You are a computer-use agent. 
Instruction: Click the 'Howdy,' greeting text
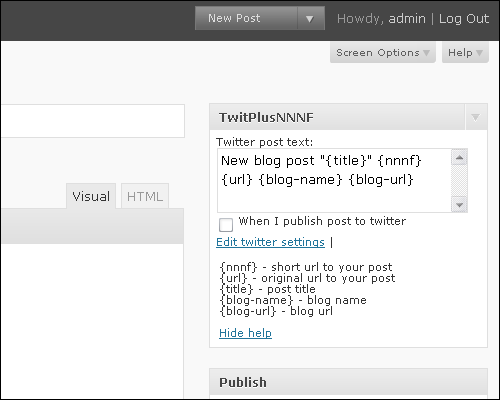tap(360, 19)
